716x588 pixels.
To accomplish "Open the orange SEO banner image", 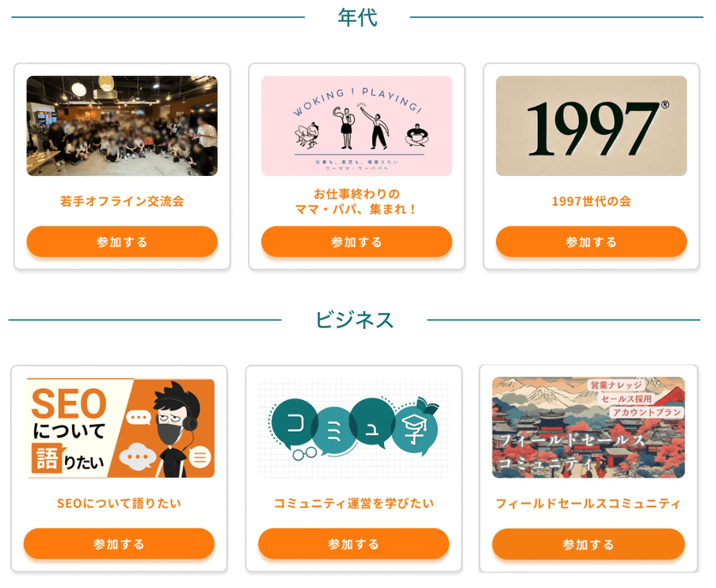I will [119, 428].
